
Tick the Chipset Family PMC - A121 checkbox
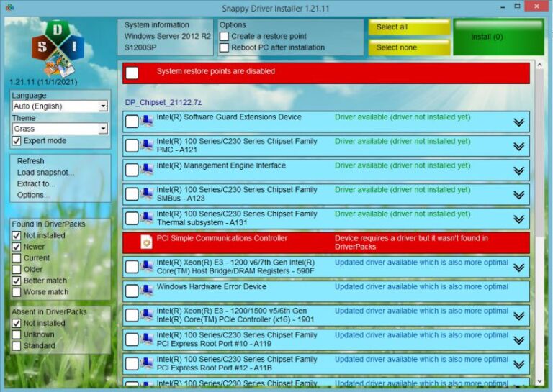click(132, 146)
